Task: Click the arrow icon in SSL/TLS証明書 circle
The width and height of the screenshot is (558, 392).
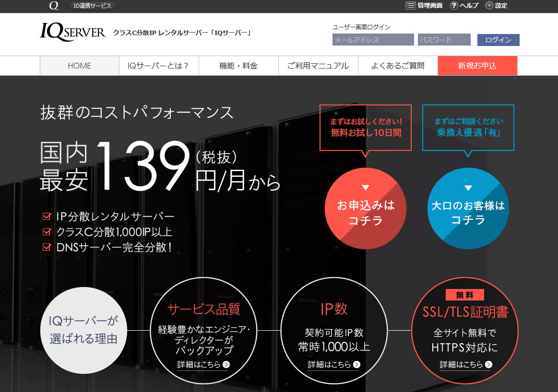Action: click(488, 365)
